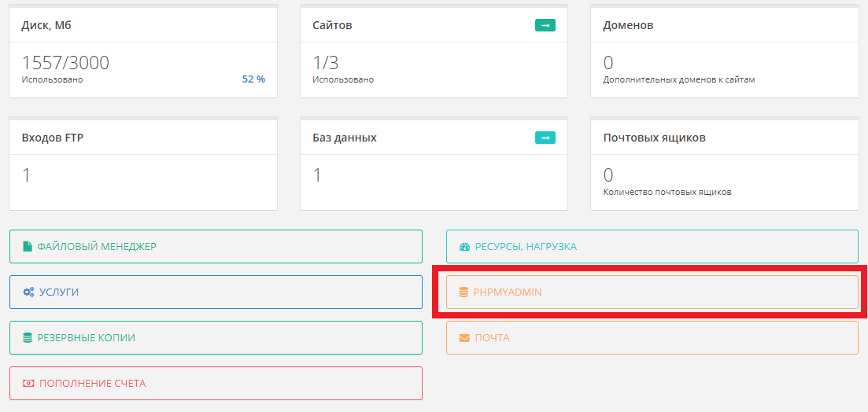Click the 1/3 sites used figure
Screen dimensions: 868x412
coord(326,62)
